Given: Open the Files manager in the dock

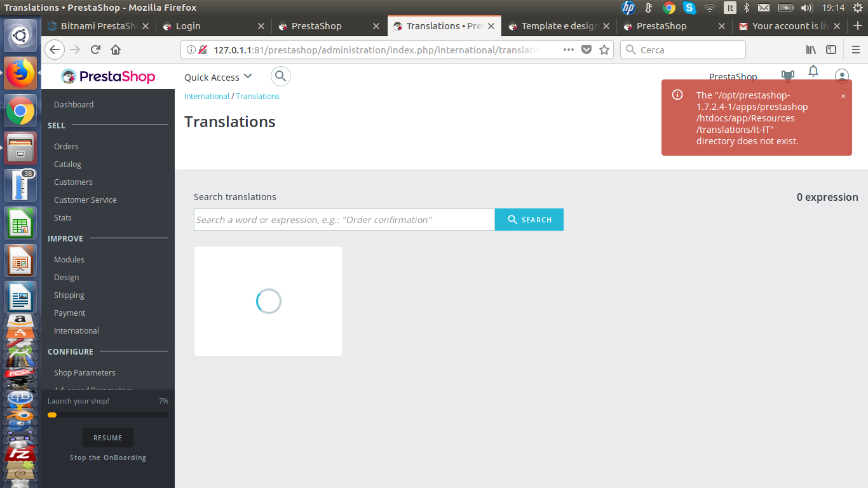Looking at the screenshot, I should click(x=20, y=149).
